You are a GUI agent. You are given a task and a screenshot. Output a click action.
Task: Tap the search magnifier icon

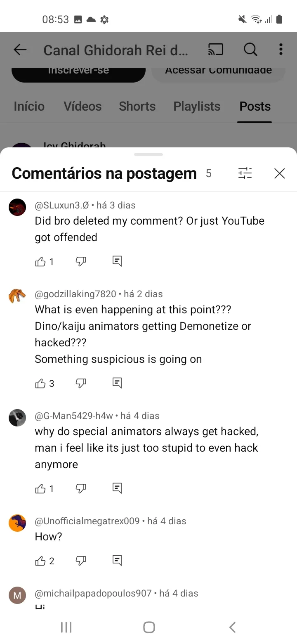250,50
